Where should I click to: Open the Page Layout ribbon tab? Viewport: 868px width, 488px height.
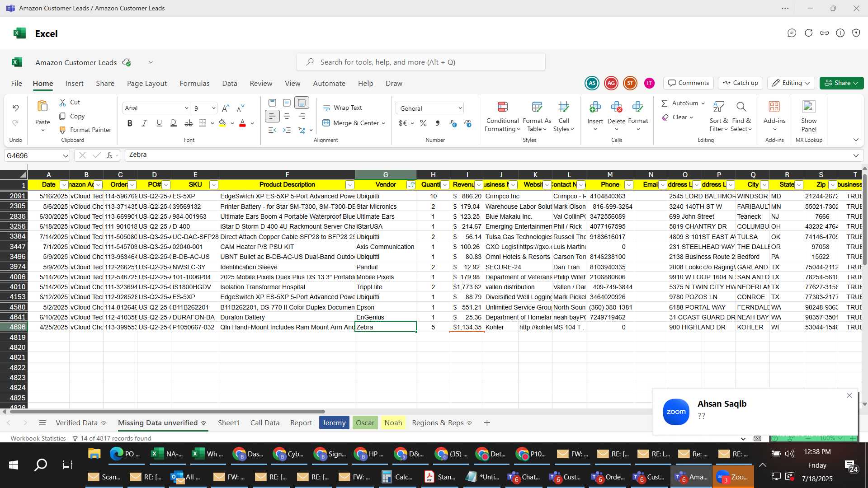(147, 83)
